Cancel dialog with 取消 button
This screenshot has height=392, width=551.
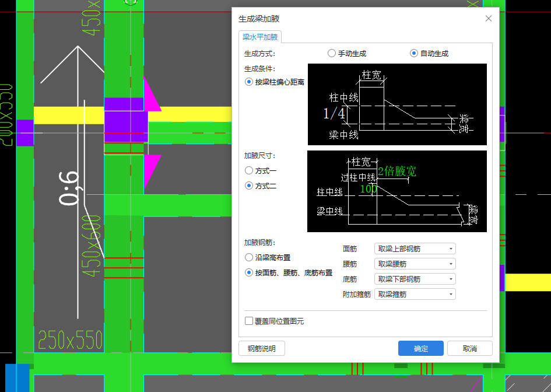point(470,348)
